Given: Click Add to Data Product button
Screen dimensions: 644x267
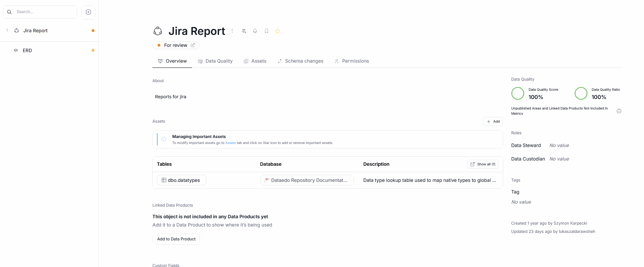Looking at the screenshot, I should tap(176, 239).
